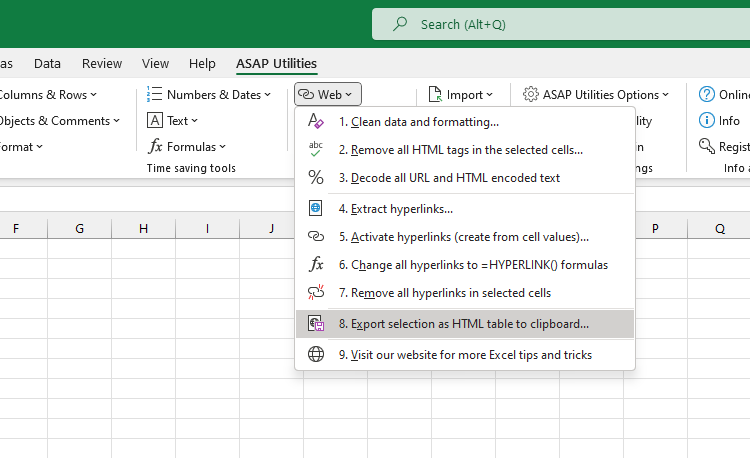
Task: Select column Q header
Action: [719, 229]
